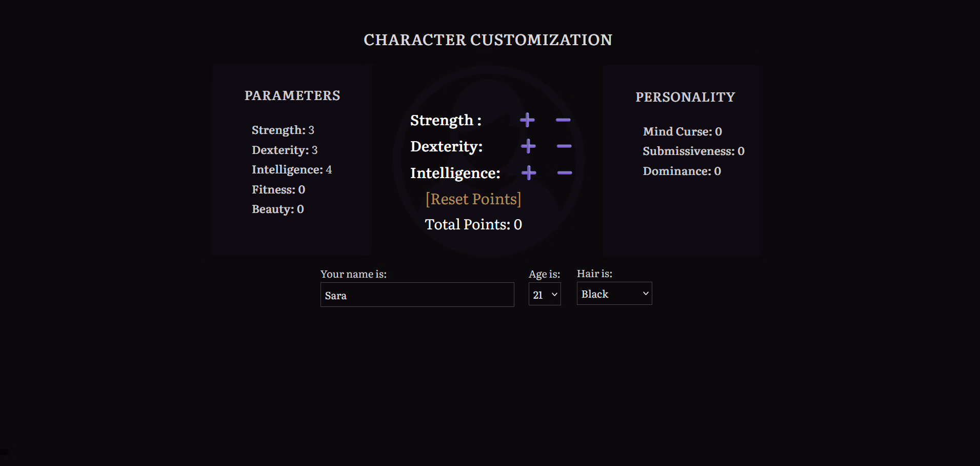This screenshot has width=980, height=466.
Task: Increase Dexterity with the plus icon
Action: [x=528, y=146]
